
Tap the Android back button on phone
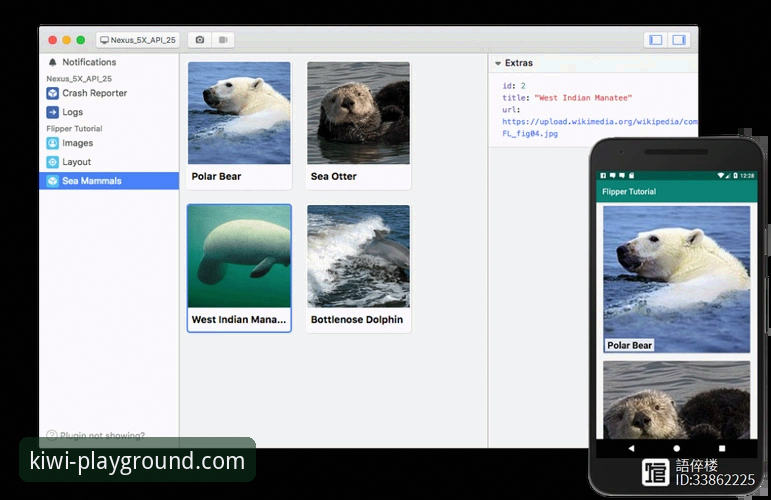pos(631,448)
